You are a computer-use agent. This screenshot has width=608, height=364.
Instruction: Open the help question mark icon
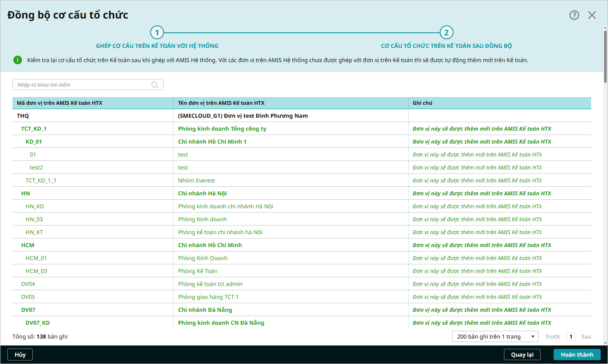tap(574, 15)
